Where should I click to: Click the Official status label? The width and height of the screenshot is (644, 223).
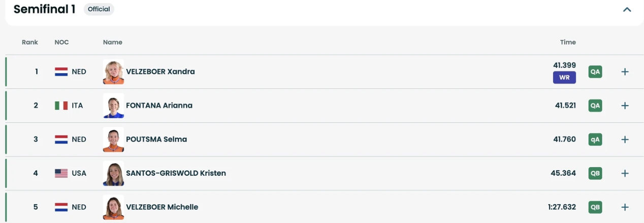tap(99, 9)
